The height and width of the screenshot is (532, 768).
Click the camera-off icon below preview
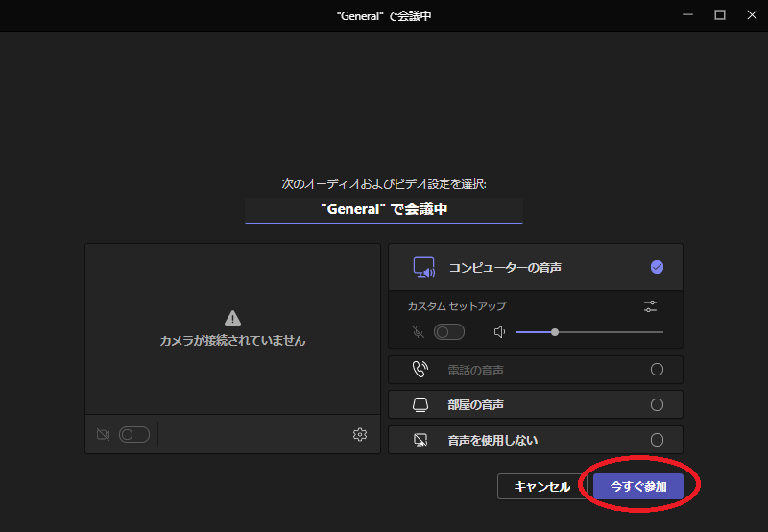tap(103, 434)
